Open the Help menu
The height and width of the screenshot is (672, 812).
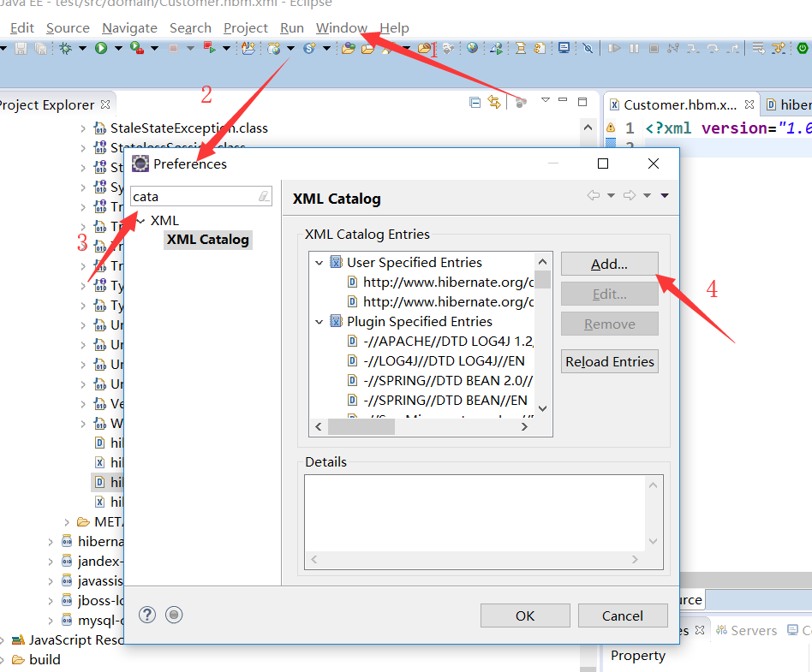pos(394,28)
